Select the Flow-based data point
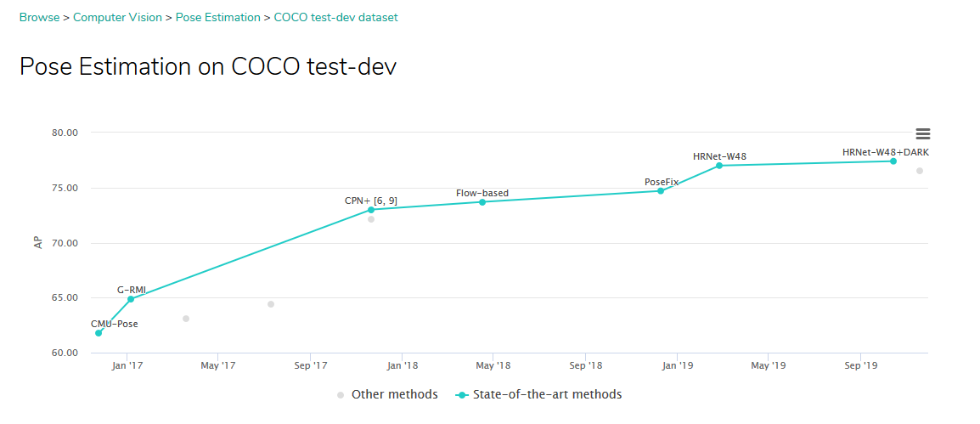 [x=482, y=202]
